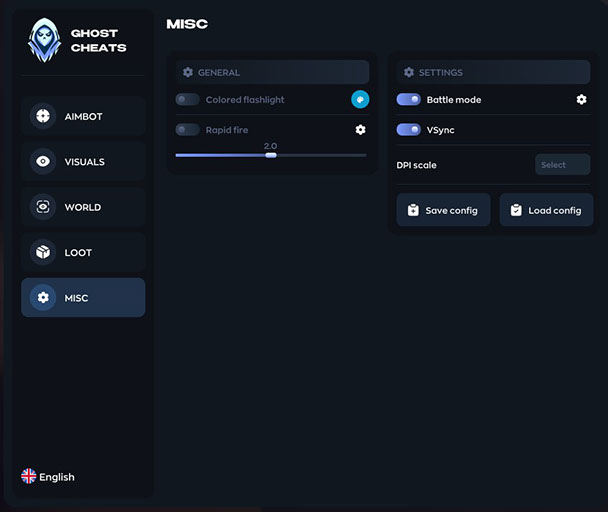
Task: Open Rapid fire gear settings
Action: [360, 130]
